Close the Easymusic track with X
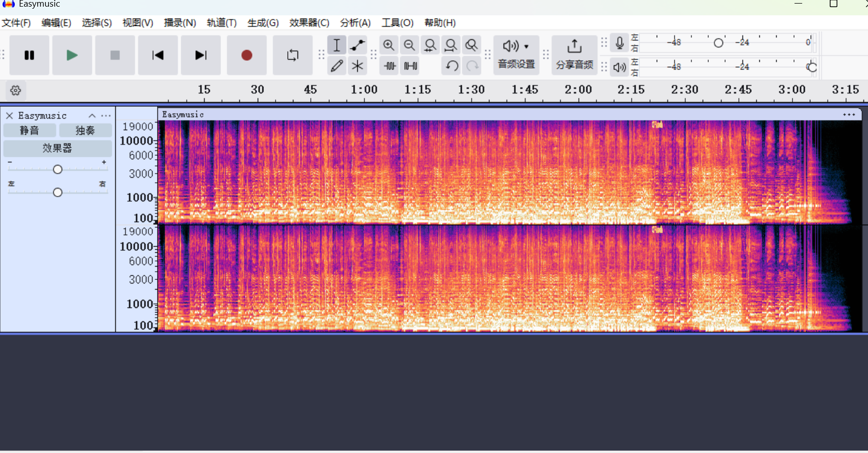868x453 pixels. coord(9,116)
